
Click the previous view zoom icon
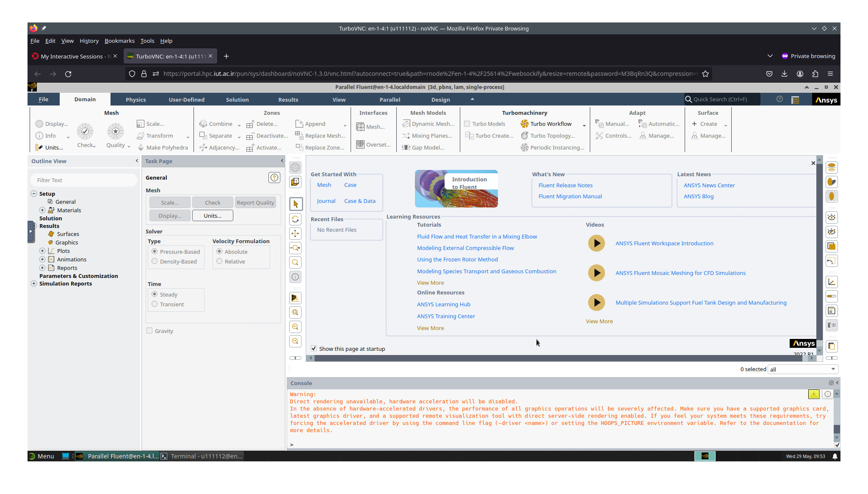(x=295, y=327)
